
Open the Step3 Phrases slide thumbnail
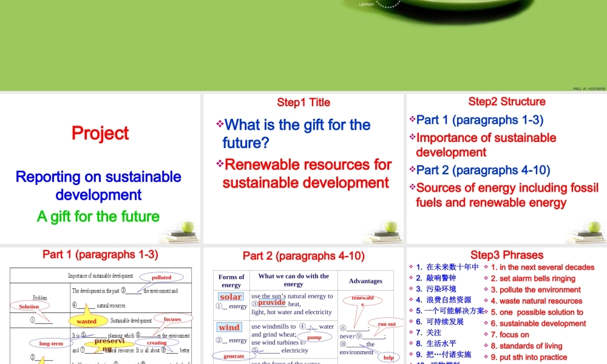(x=507, y=306)
